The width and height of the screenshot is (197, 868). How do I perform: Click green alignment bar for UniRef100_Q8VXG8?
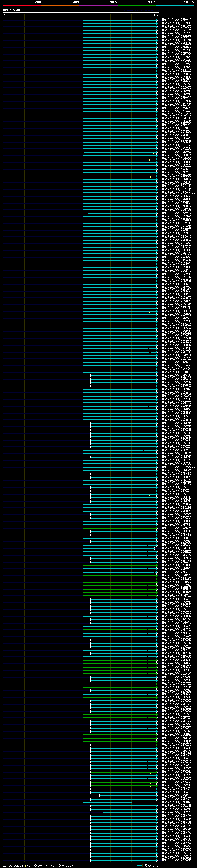pyautogui.click(x=124, y=785)
